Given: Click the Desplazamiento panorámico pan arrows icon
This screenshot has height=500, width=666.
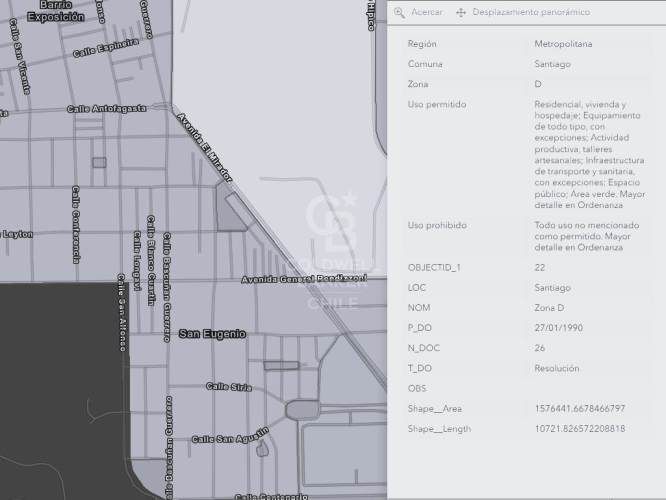Looking at the screenshot, I should 461,12.
